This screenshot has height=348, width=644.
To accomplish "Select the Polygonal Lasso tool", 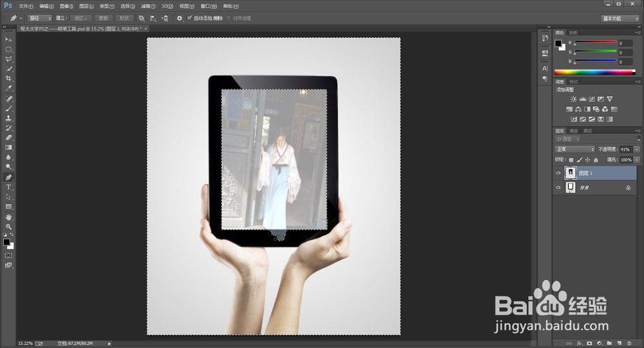I will point(8,59).
